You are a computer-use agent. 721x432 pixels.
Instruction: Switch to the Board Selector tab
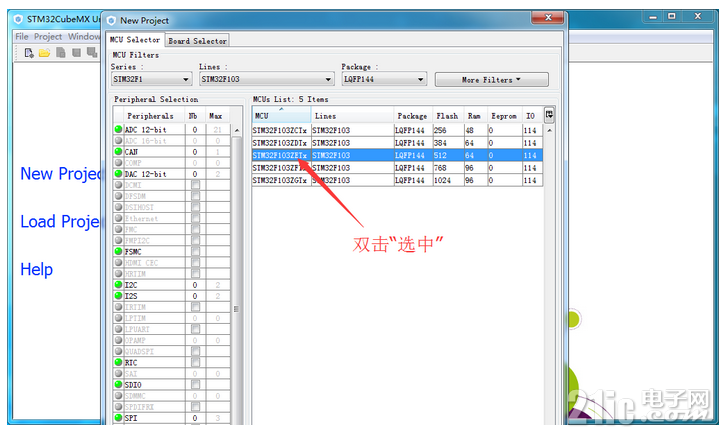pyautogui.click(x=197, y=41)
